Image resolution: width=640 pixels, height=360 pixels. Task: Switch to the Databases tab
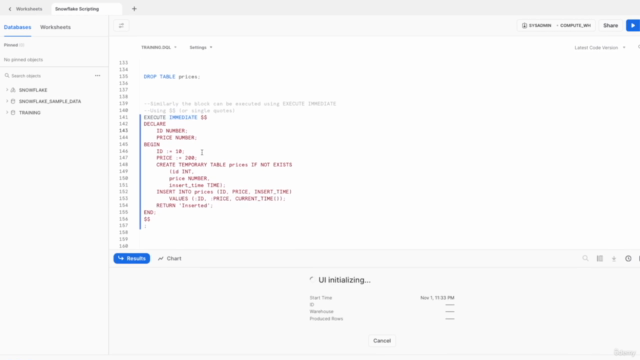(x=18, y=27)
